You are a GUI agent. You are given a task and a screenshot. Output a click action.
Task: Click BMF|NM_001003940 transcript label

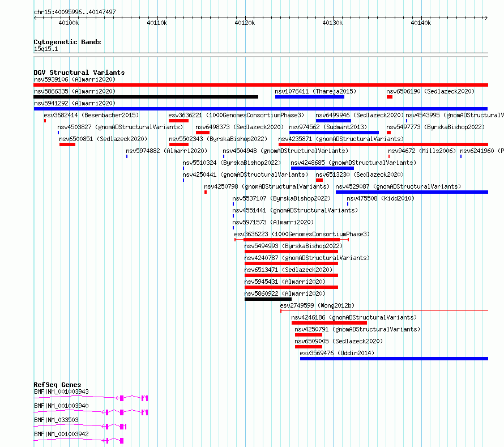pyautogui.click(x=61, y=406)
